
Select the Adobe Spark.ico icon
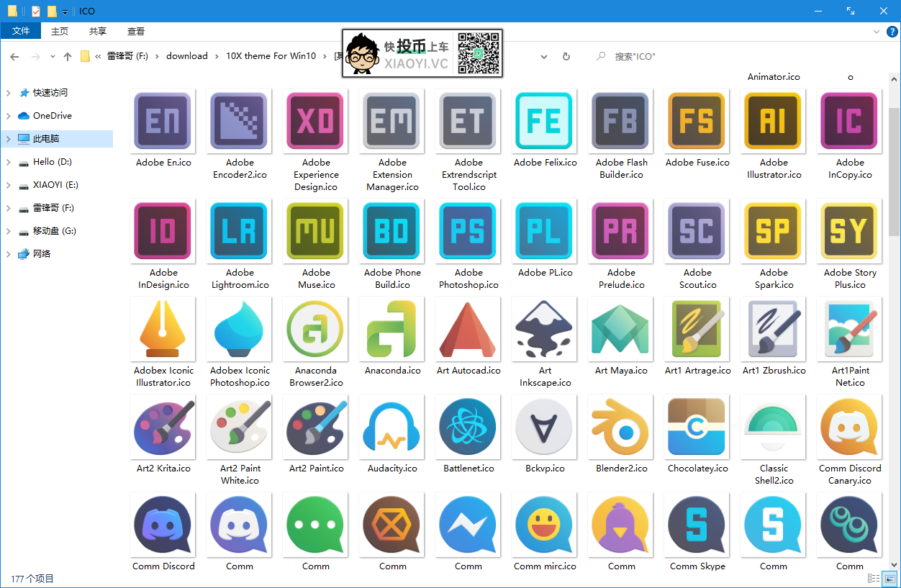pos(774,231)
